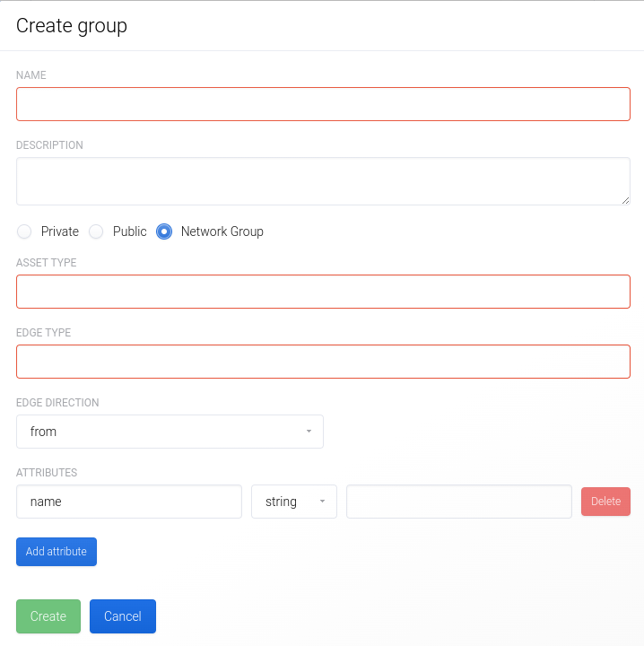Grab the Description textarea resize handle

pos(625,200)
